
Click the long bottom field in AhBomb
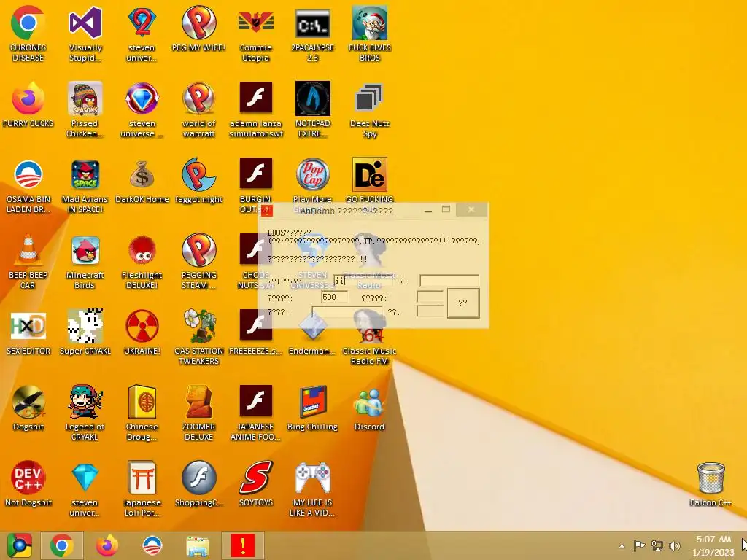[347, 312]
